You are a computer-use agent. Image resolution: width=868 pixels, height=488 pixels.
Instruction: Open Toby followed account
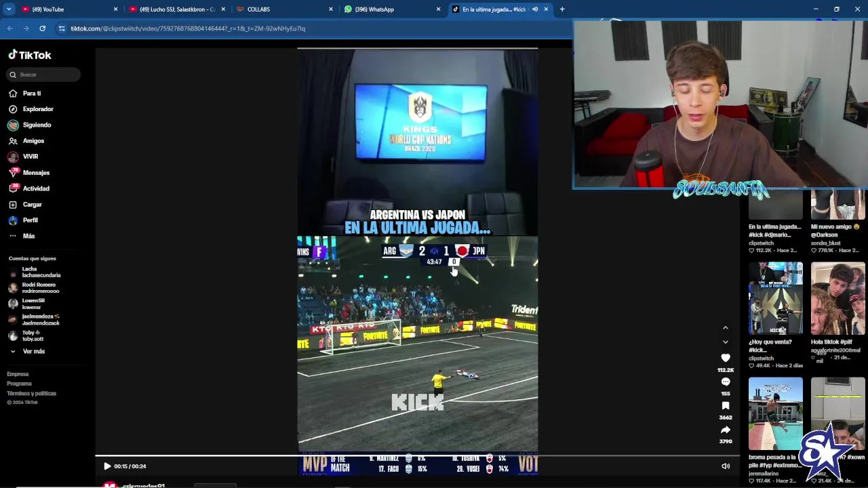(x=26, y=335)
